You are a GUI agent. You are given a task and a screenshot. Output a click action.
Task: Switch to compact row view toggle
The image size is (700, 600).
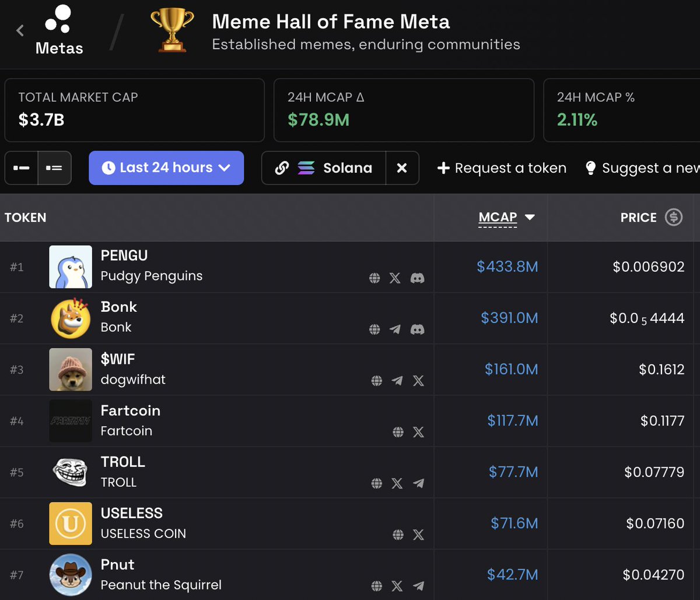[x=22, y=168]
